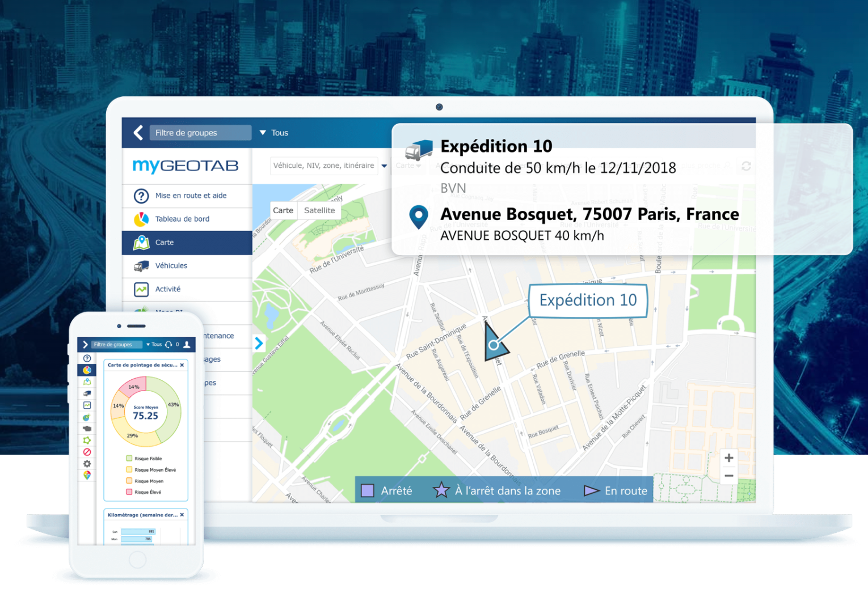Viewport: 868px width, 593px height.
Task: Open the Activité section
Action: click(x=168, y=289)
